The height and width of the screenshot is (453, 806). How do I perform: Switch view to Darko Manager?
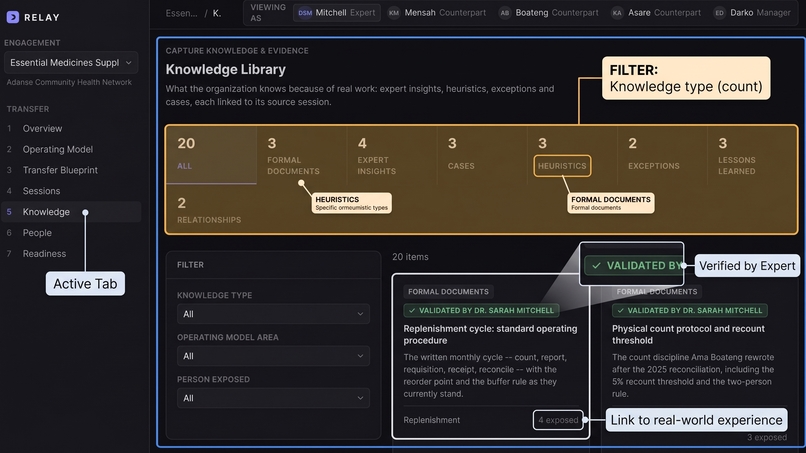point(752,13)
